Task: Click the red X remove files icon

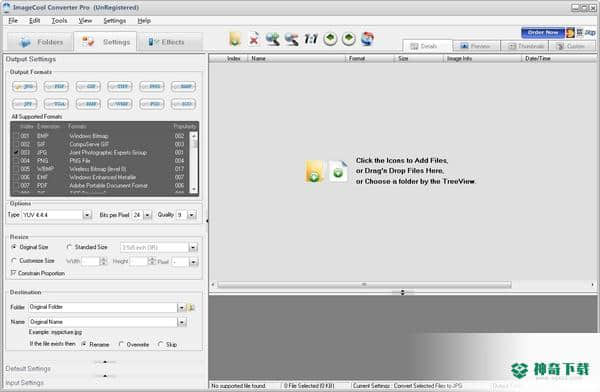Action: [x=253, y=39]
